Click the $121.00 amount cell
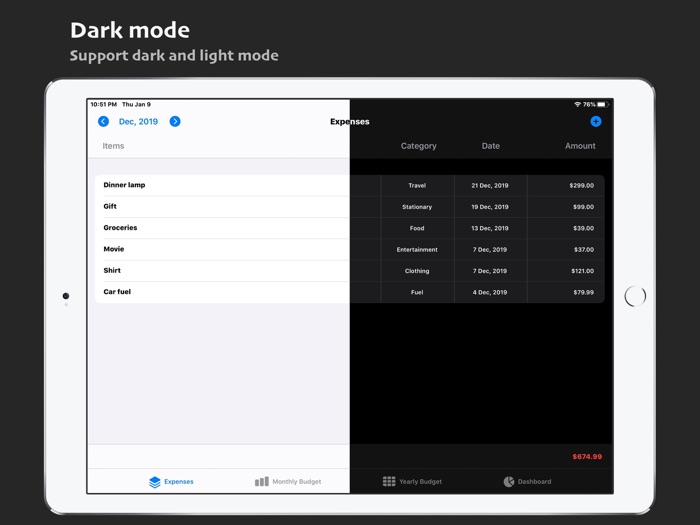Image resolution: width=700 pixels, height=525 pixels. tap(566, 271)
